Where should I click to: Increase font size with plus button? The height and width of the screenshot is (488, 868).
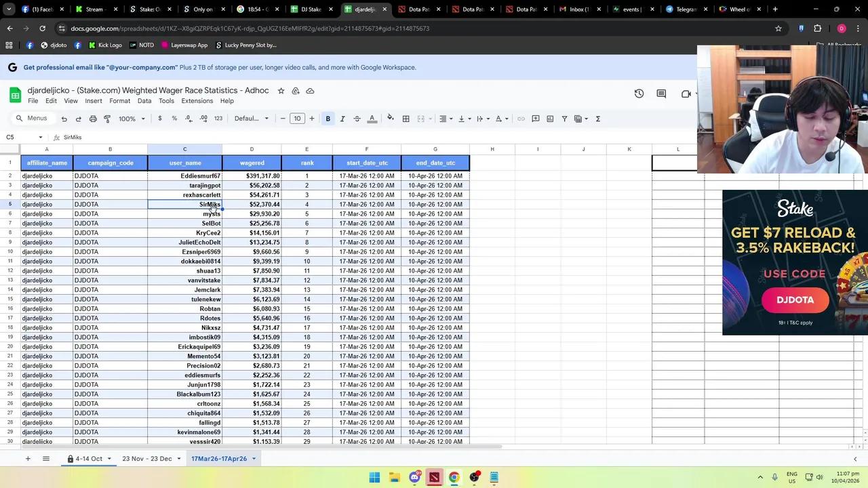tap(312, 119)
